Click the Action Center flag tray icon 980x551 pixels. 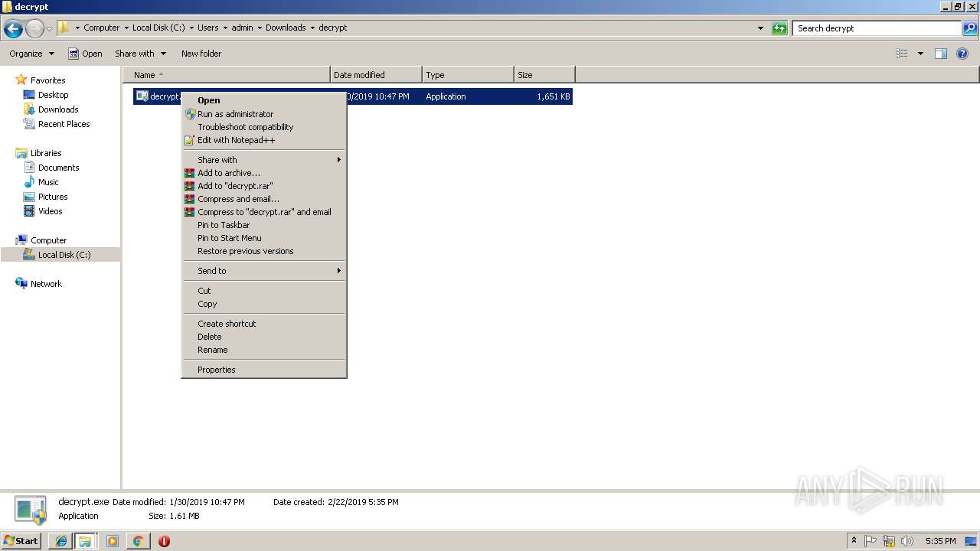click(871, 541)
